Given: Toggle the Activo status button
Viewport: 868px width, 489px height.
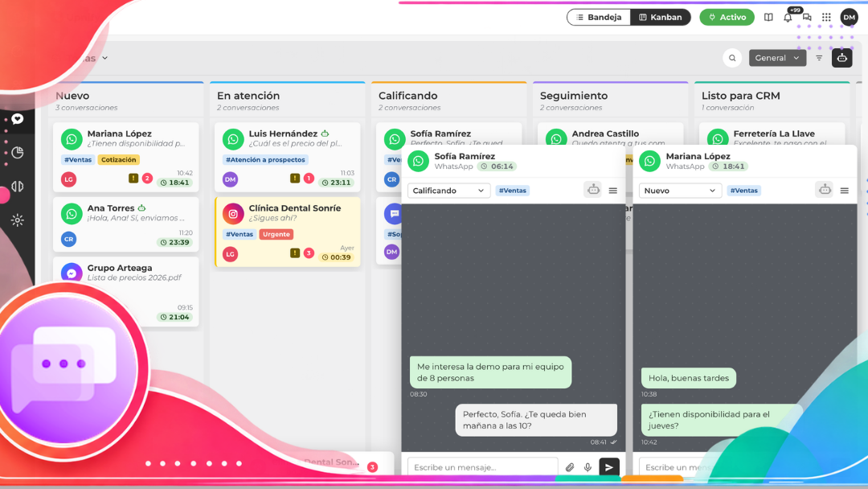Looking at the screenshot, I should (727, 17).
